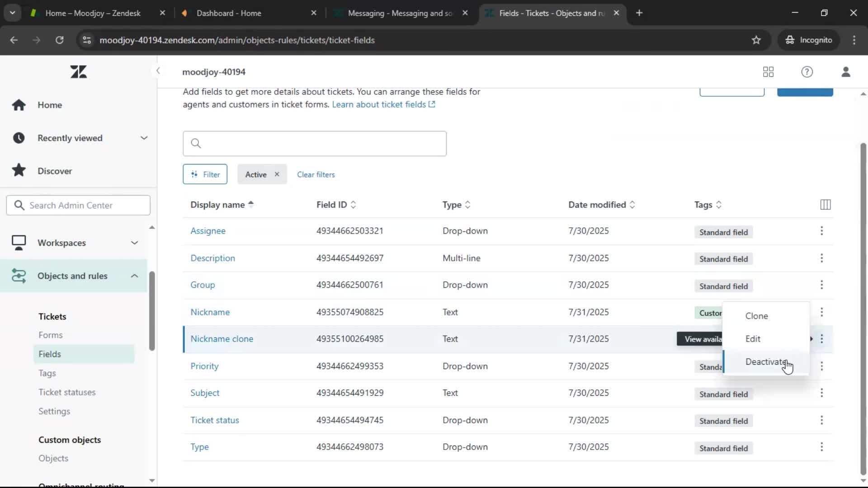Open options menu for Subject row
The width and height of the screenshot is (868, 488).
821,393
